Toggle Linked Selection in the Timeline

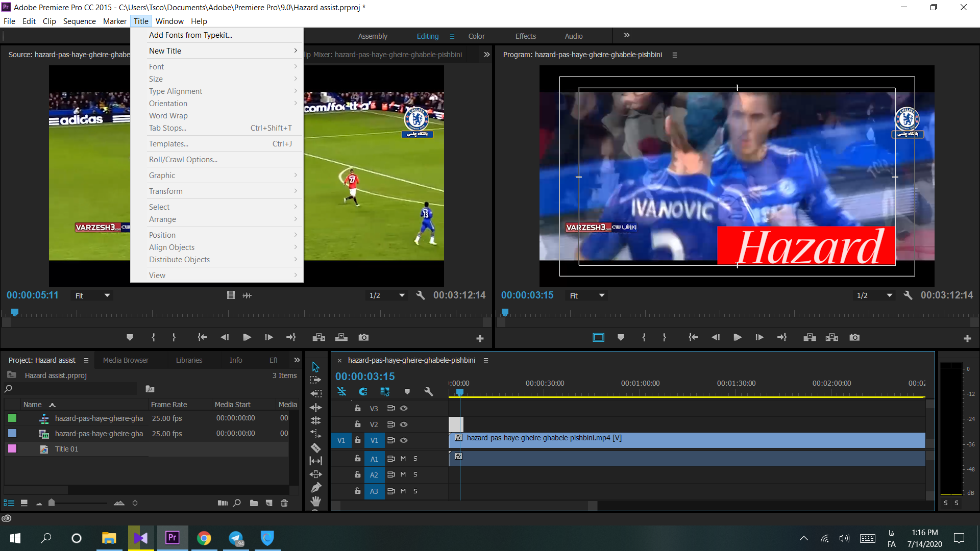pos(385,392)
